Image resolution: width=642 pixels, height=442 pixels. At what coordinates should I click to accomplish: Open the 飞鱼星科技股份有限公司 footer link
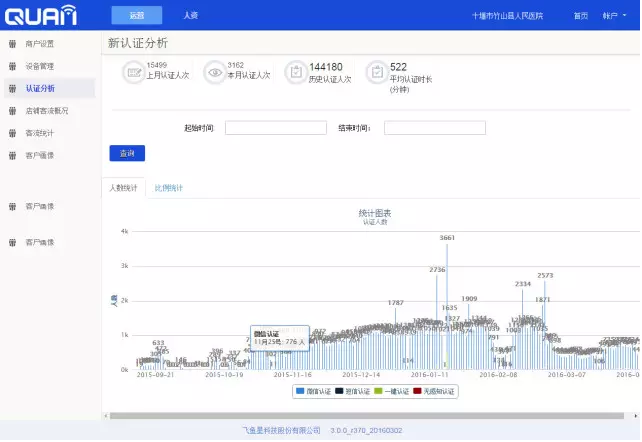coord(281,431)
